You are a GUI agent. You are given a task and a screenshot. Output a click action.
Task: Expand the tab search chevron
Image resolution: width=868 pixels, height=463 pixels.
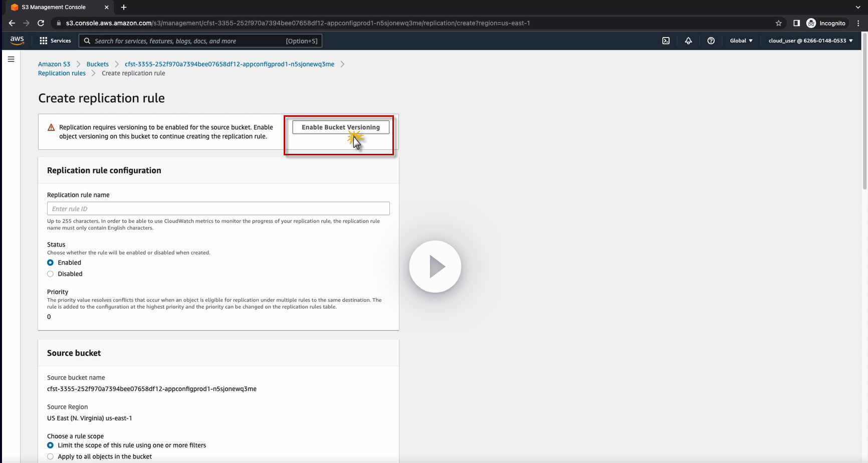click(858, 7)
